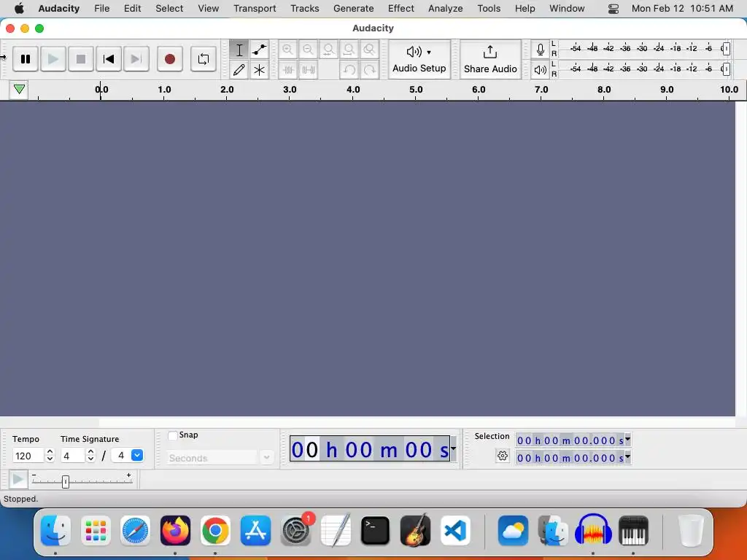Screen dimensions: 747x560
Task: Click the time signature numerator field
Action: [x=73, y=456]
